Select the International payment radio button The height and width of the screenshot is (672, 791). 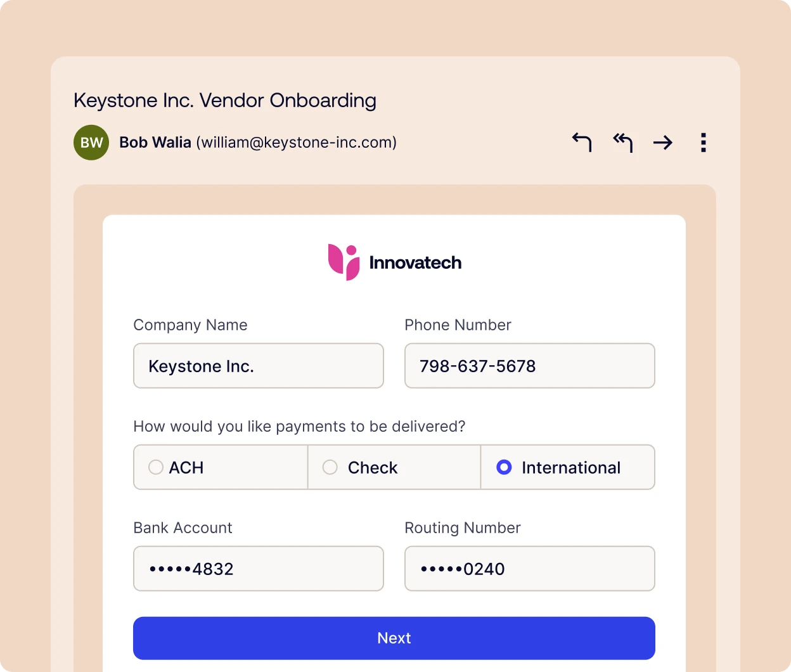tap(505, 467)
